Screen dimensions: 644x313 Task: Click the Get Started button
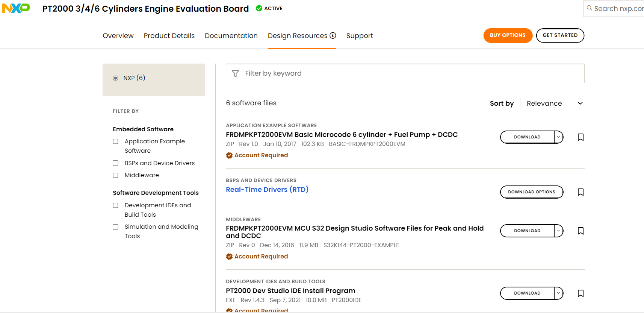coord(560,35)
